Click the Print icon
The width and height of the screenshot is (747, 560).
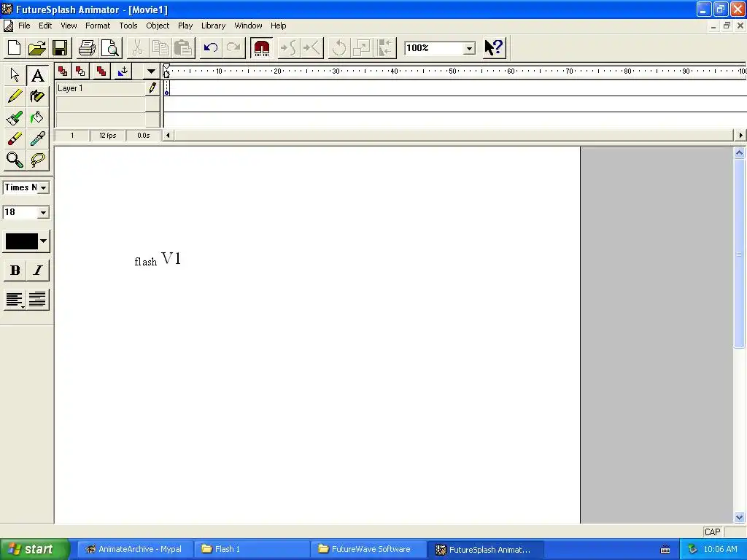[88, 47]
